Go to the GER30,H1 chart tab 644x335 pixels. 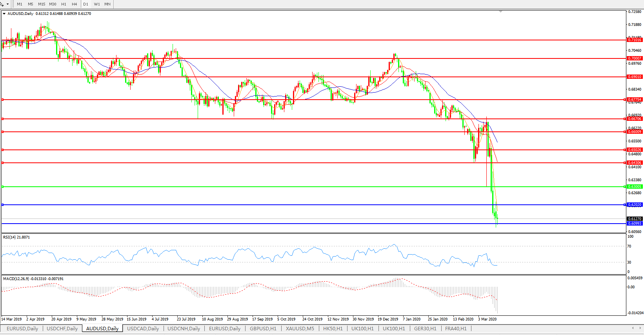425,329
